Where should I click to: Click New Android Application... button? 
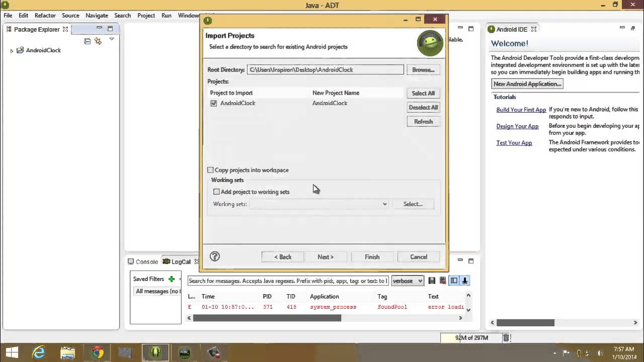coord(527,84)
